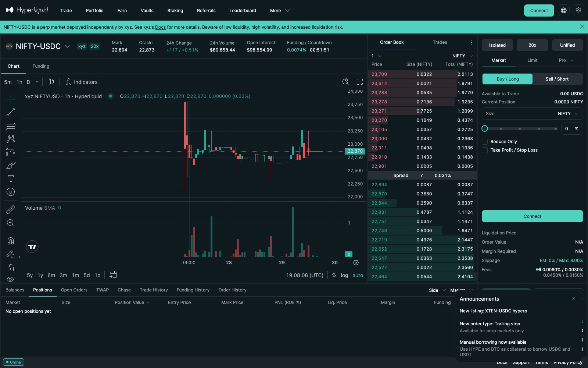This screenshot has height=368, width=588.
Task: Open chart axis settings gear
Action: (x=356, y=262)
